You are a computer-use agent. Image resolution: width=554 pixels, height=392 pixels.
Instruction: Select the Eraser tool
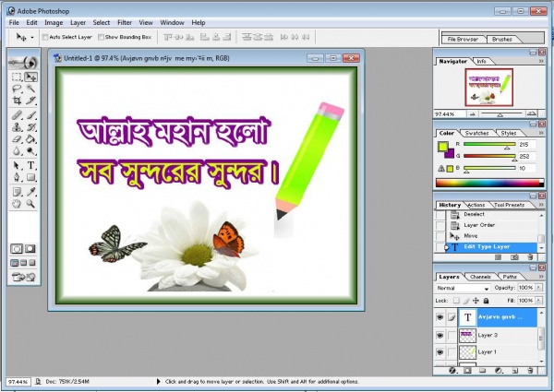17,139
